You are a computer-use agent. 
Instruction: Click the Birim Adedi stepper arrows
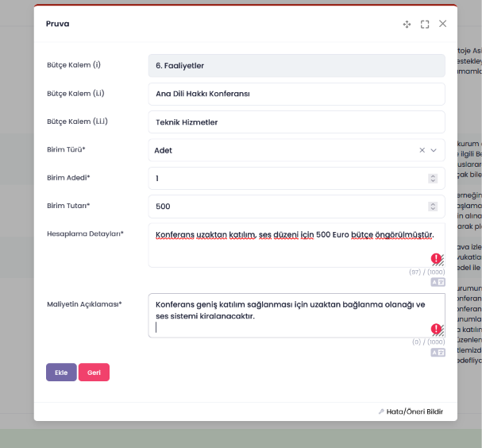point(433,179)
